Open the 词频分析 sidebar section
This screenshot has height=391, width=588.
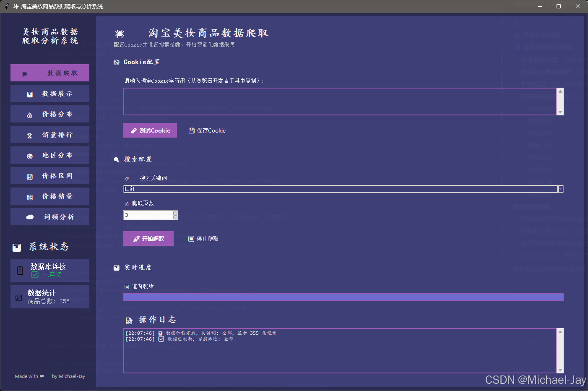pos(50,217)
